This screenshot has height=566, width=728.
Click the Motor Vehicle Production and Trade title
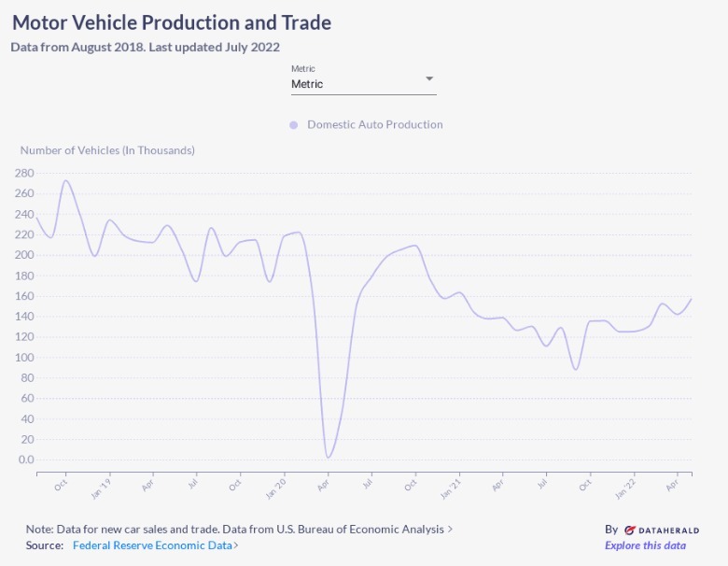pyautogui.click(x=171, y=21)
